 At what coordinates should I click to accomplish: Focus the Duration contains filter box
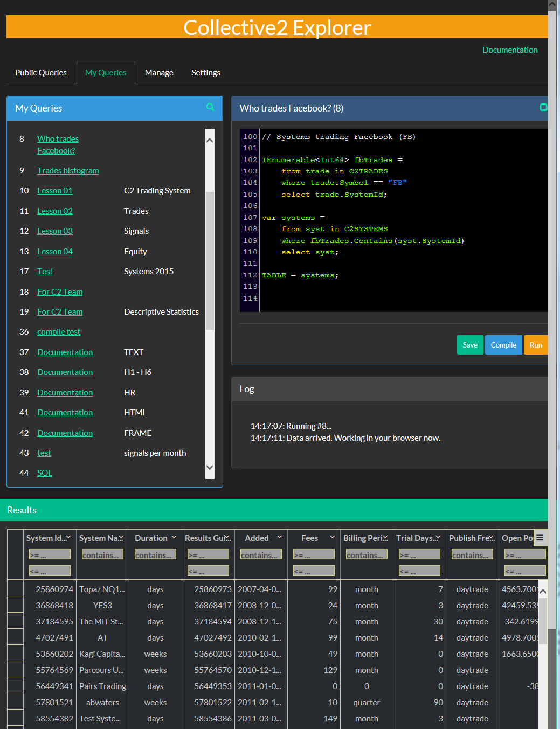point(155,554)
